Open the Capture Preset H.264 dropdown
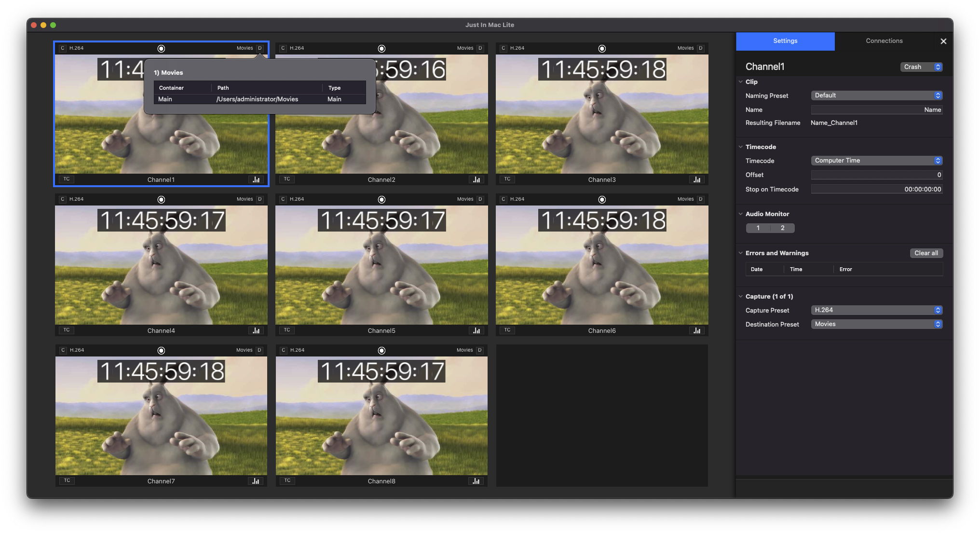The height and width of the screenshot is (534, 980). click(877, 310)
